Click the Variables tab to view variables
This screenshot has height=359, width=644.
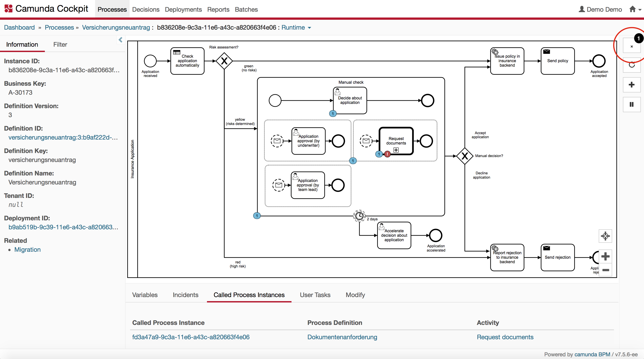[x=146, y=294]
